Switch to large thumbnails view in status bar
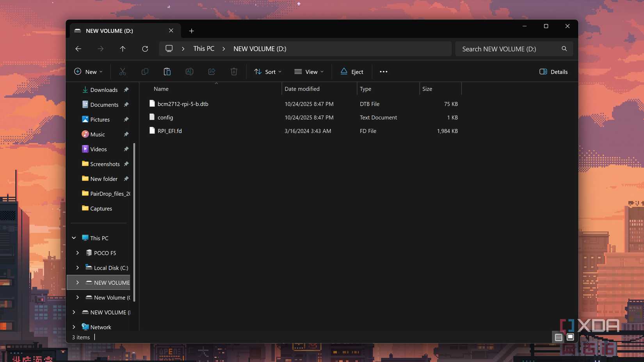644x362 pixels. pyautogui.click(x=570, y=337)
